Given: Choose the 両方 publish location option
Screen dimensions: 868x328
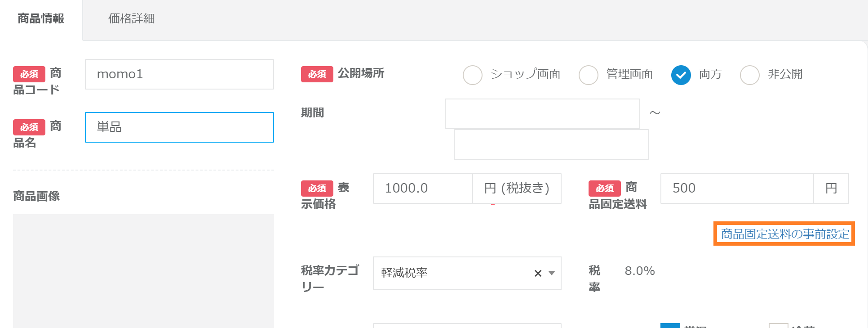Looking at the screenshot, I should (x=681, y=75).
